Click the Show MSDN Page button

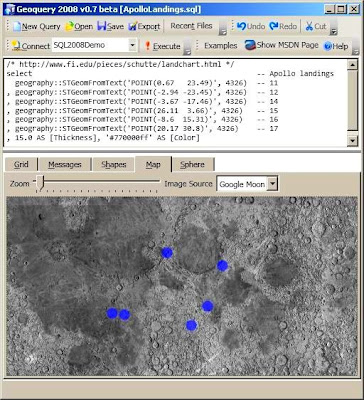point(282,45)
